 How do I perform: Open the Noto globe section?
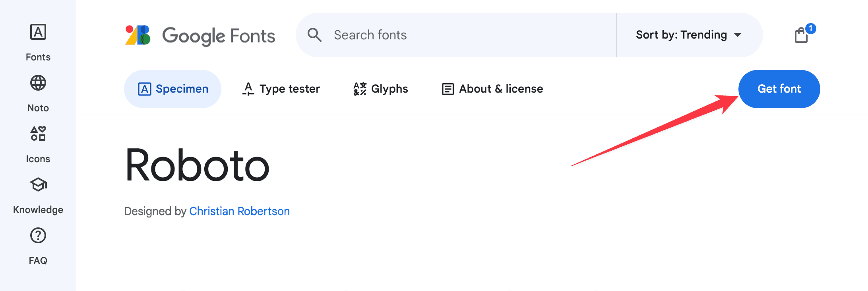[x=38, y=93]
